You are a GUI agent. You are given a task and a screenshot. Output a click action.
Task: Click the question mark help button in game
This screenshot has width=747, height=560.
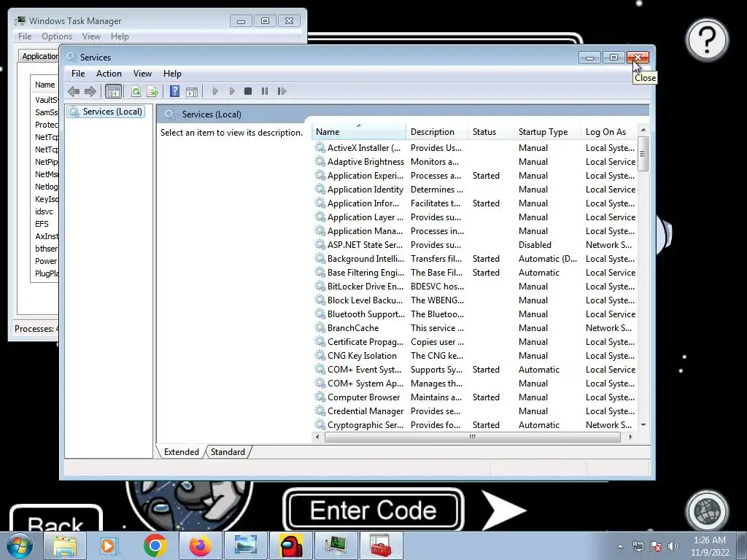pos(707,40)
